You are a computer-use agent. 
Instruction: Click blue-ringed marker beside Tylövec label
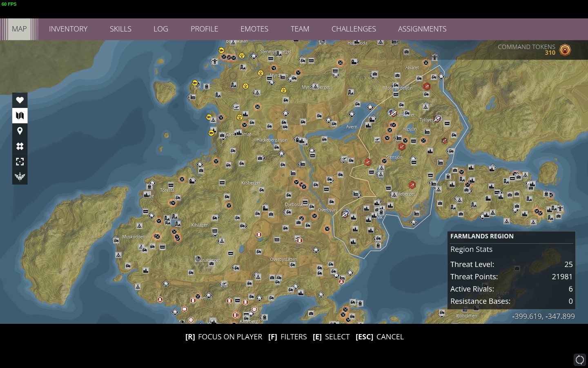438,119
